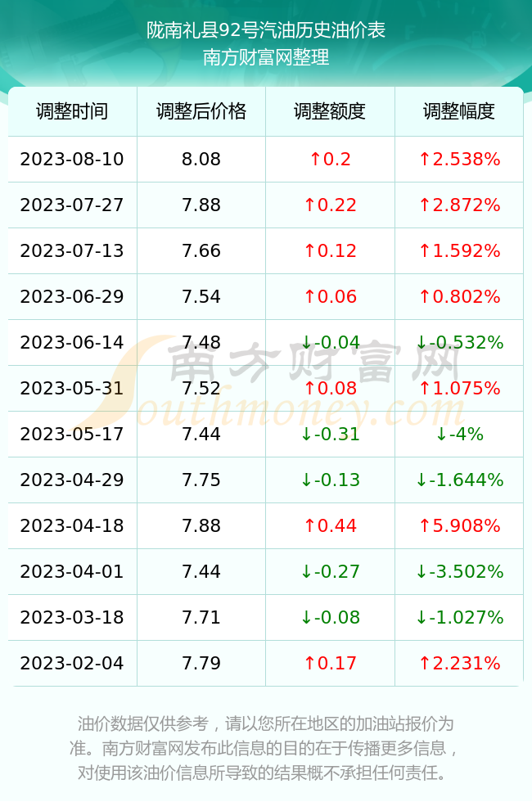Click the ↑5.908% percentage cell
This screenshot has width=532, height=802.
coord(459,525)
